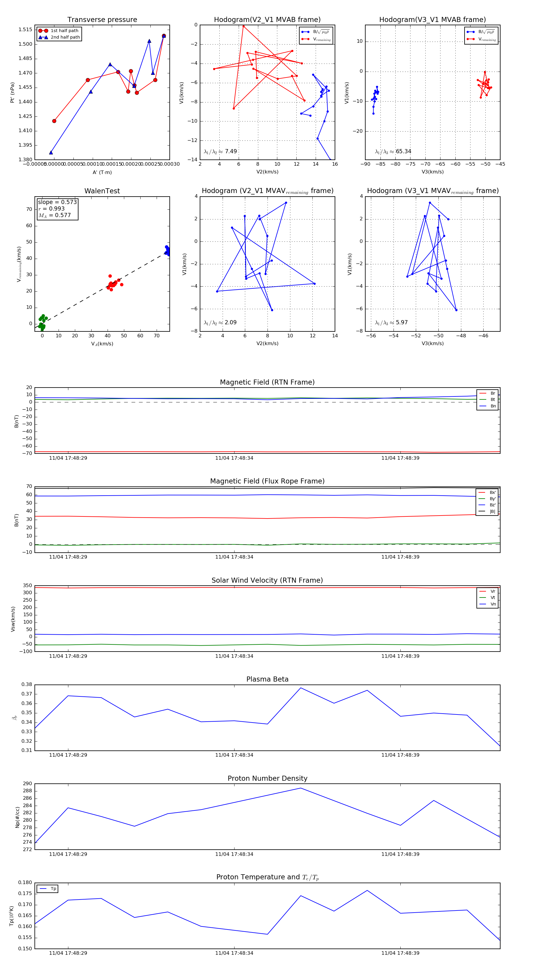Click the 'Transverse pressure' plot title
535x980 pixels.
(102, 20)
